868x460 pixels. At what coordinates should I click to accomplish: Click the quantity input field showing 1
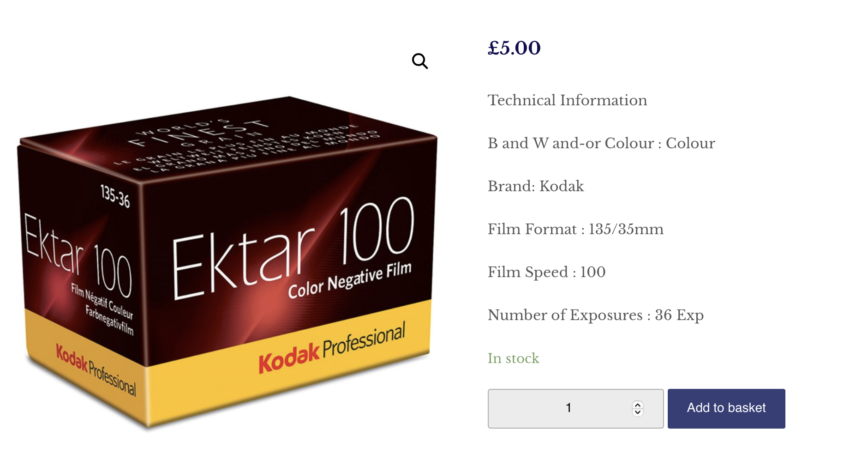pos(575,408)
